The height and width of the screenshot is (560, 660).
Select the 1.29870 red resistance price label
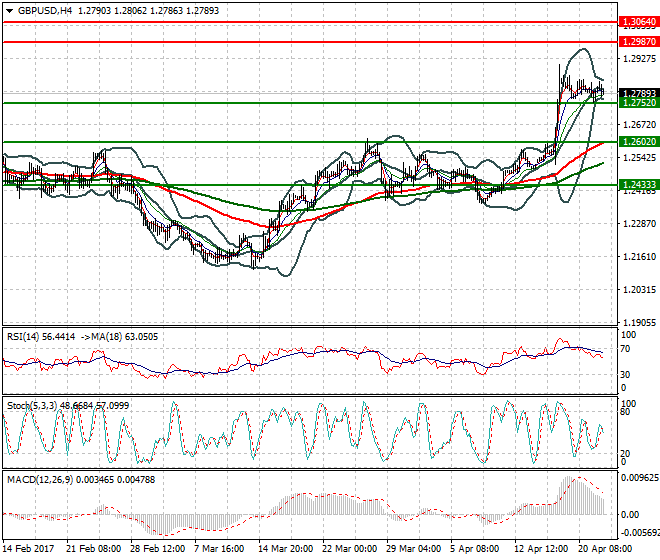pyautogui.click(x=639, y=42)
